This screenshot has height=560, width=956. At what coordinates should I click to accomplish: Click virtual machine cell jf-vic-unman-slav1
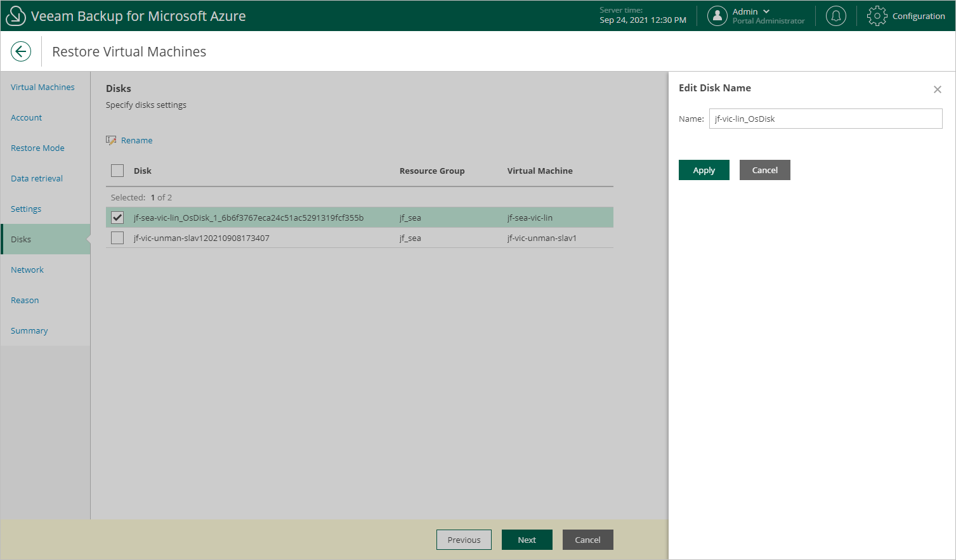tap(542, 238)
